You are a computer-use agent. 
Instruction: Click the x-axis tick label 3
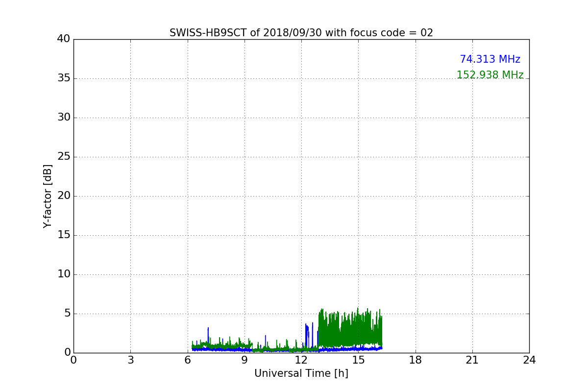pos(130,360)
